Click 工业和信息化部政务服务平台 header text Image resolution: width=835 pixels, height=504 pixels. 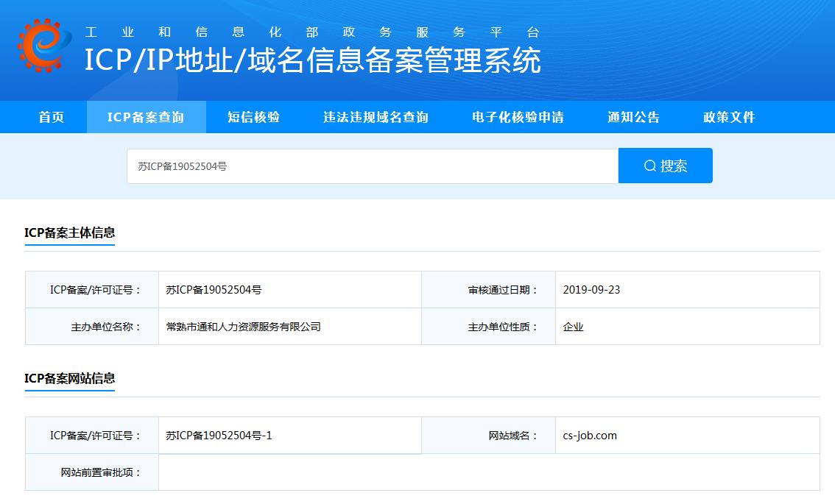[x=313, y=32]
